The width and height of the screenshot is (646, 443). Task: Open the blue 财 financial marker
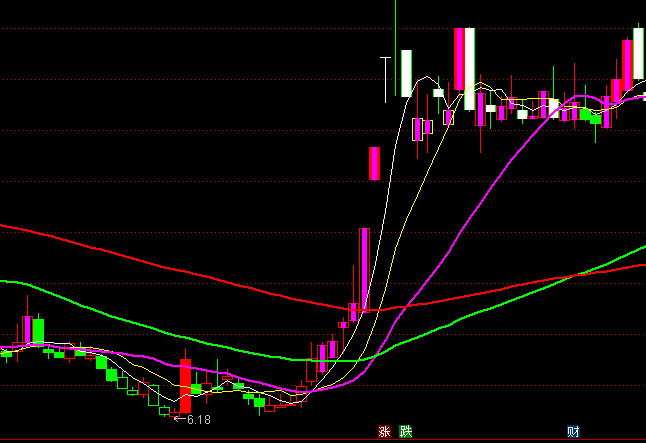(x=573, y=432)
